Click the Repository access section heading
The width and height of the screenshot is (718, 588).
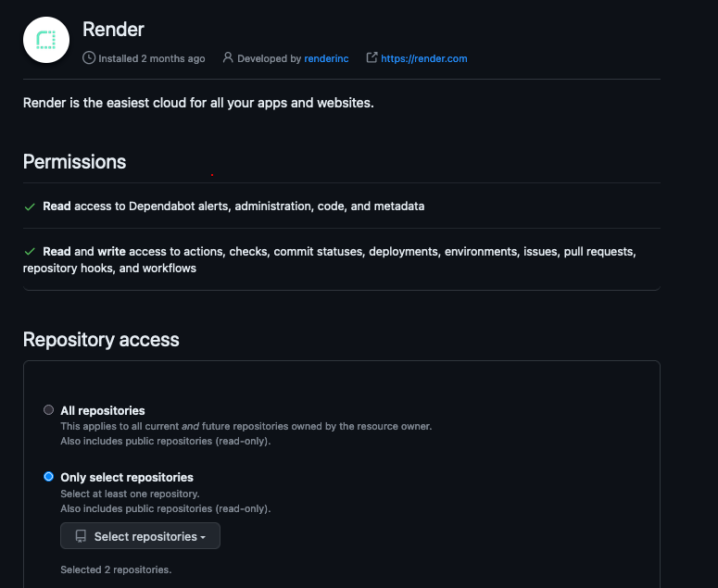101,339
